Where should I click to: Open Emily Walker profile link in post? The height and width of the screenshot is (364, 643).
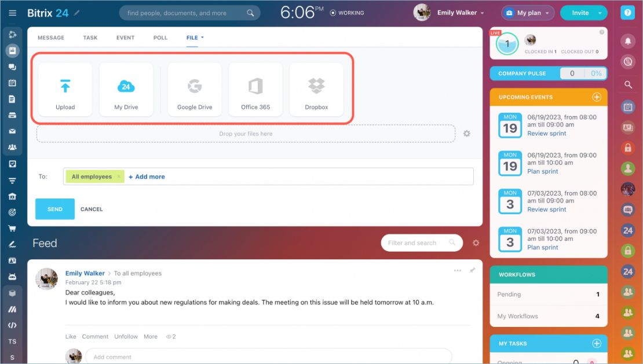pos(85,273)
